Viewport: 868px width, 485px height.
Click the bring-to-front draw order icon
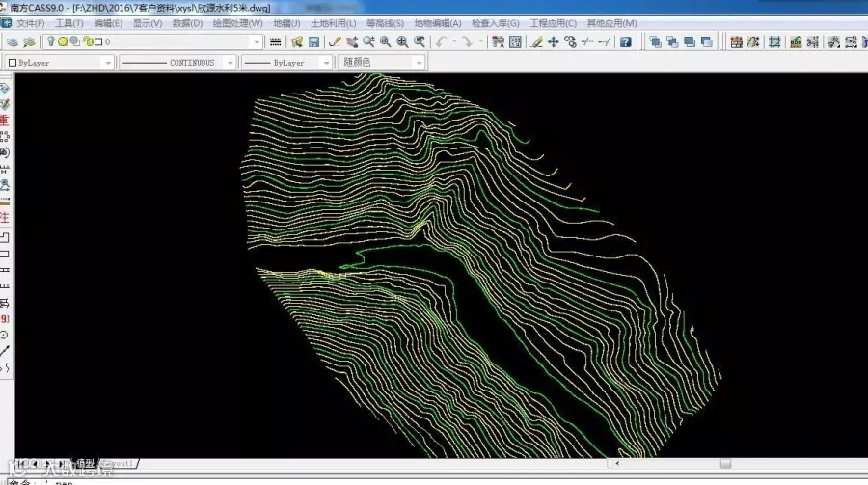[656, 42]
